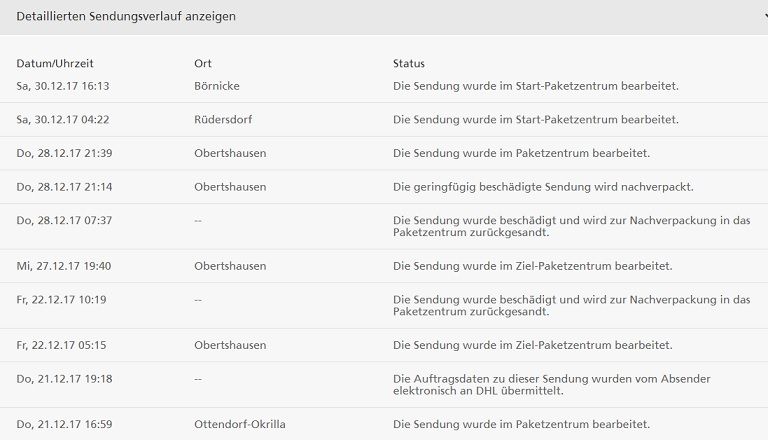Click the 'Mi, 27.12.17 19:40' timestamp

point(64,266)
